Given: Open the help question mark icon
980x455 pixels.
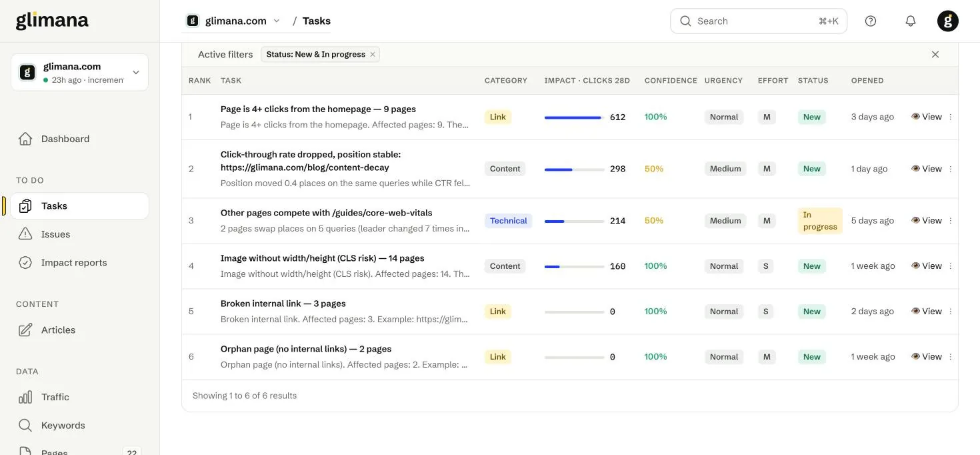Looking at the screenshot, I should (x=871, y=21).
